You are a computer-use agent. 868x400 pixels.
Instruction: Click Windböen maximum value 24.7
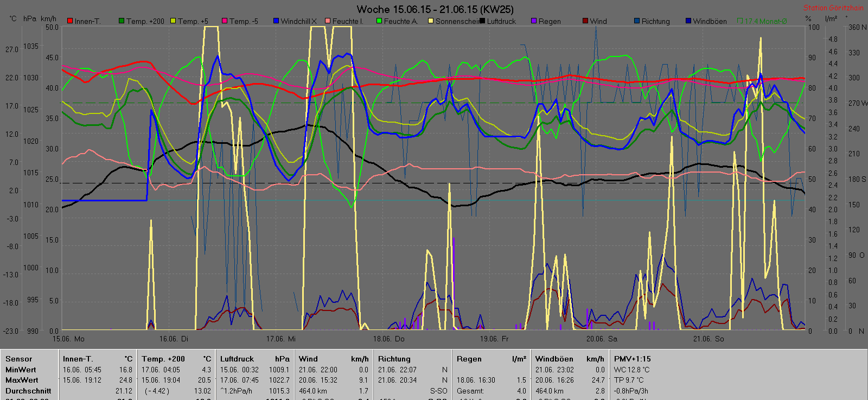pyautogui.click(x=598, y=380)
